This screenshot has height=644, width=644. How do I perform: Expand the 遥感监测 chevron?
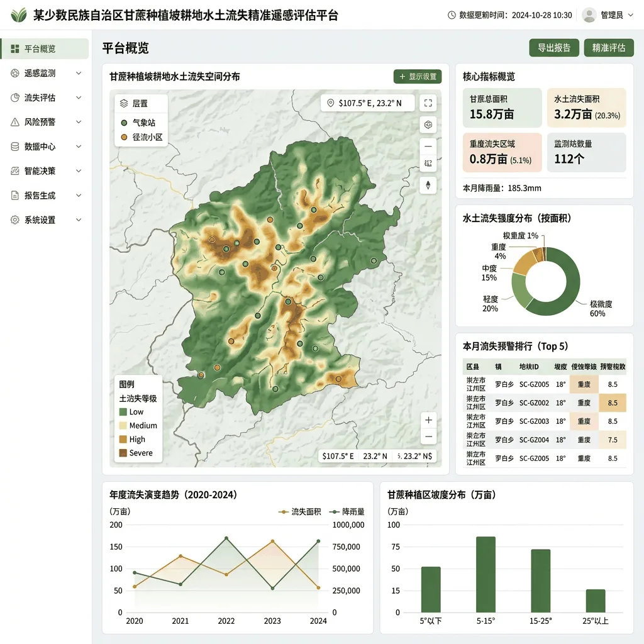click(79, 73)
